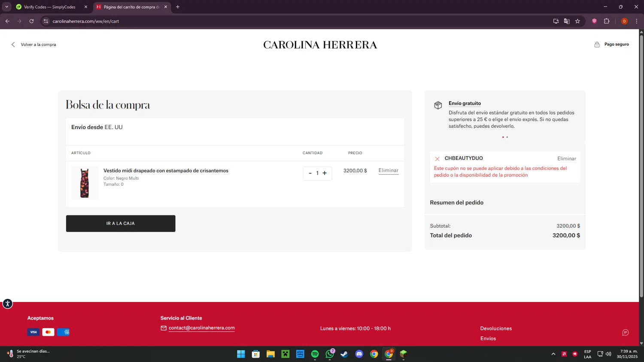Click the install app icon in address bar
This screenshot has width=644, height=362.
point(556,21)
